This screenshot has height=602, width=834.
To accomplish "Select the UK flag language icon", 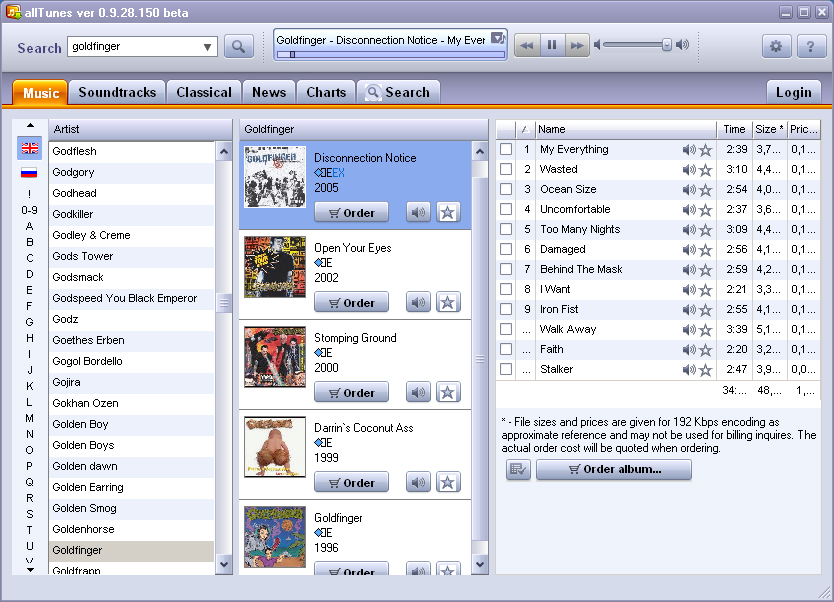I will pos(30,148).
